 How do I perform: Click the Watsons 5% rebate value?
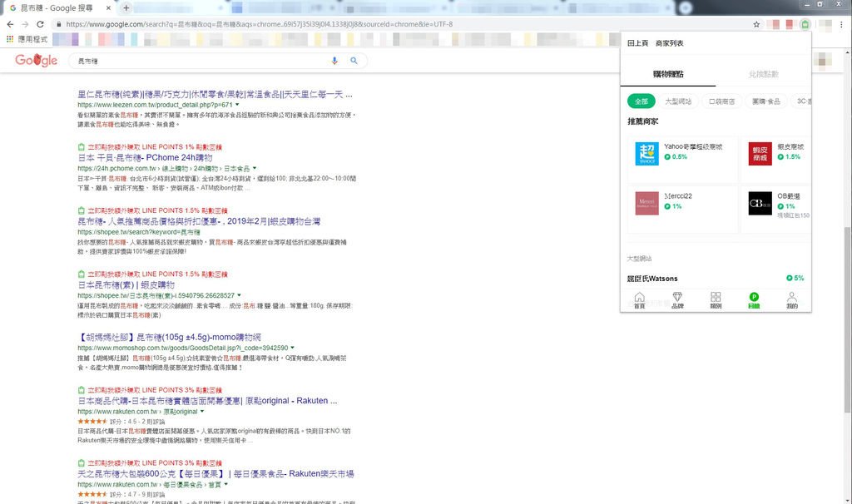pyautogui.click(x=795, y=278)
